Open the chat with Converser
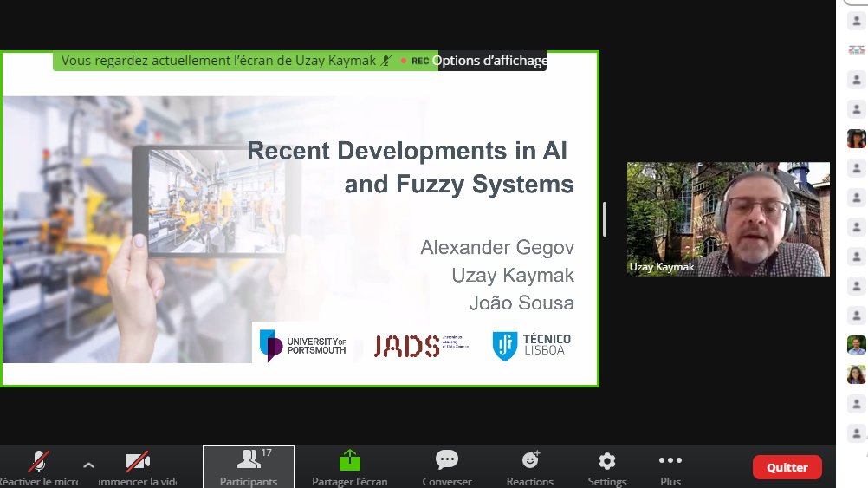Image resolution: width=868 pixels, height=488 pixels. (447, 467)
